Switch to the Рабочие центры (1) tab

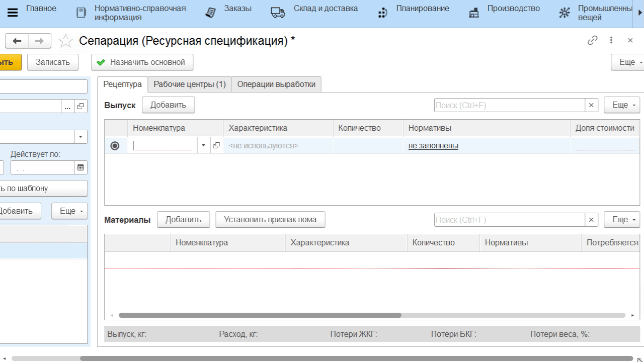click(189, 84)
